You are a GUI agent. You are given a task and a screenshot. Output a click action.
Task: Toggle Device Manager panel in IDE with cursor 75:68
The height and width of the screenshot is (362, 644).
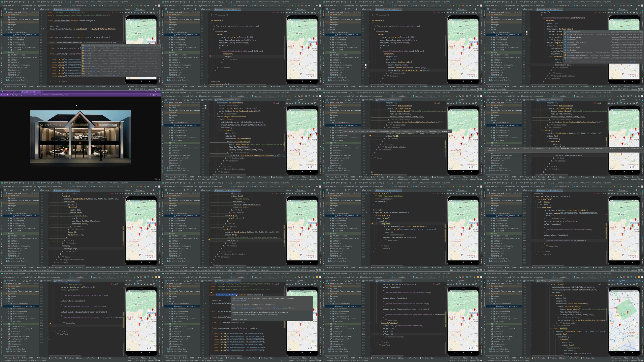point(643,128)
